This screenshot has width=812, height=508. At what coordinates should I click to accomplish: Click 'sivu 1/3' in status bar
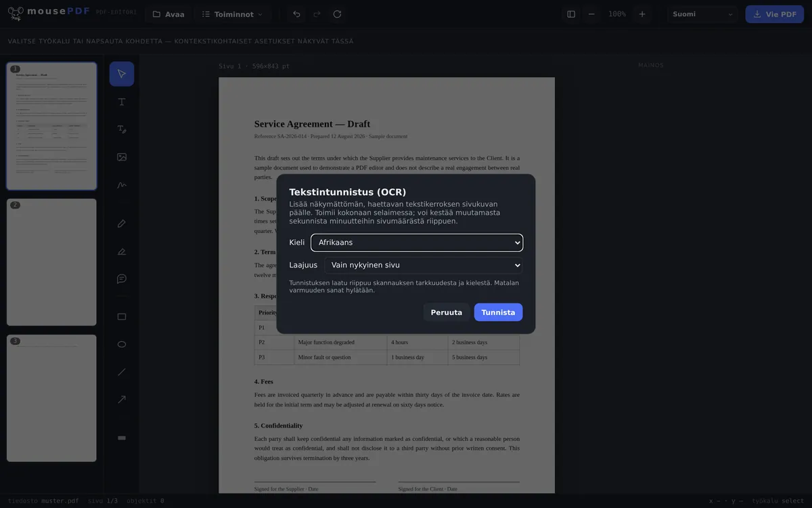point(103,501)
